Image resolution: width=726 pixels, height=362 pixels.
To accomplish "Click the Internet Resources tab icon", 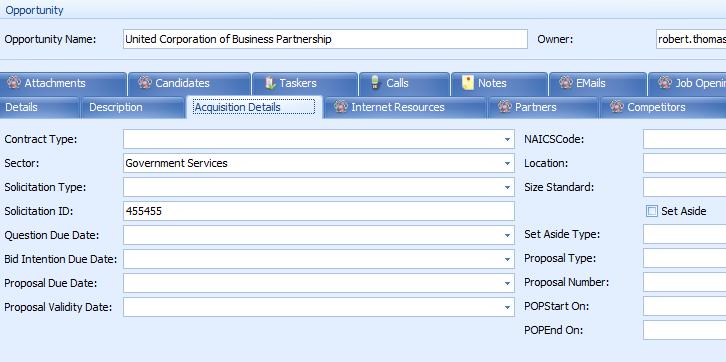I will coord(341,107).
